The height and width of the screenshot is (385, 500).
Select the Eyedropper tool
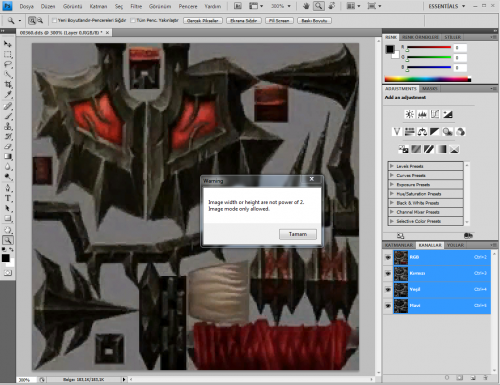click(7, 95)
